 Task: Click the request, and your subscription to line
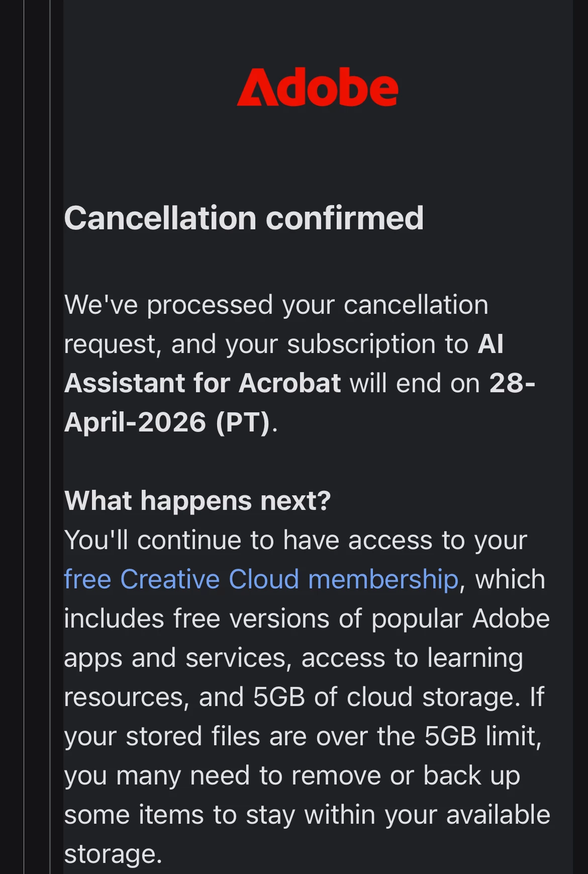[266, 344]
